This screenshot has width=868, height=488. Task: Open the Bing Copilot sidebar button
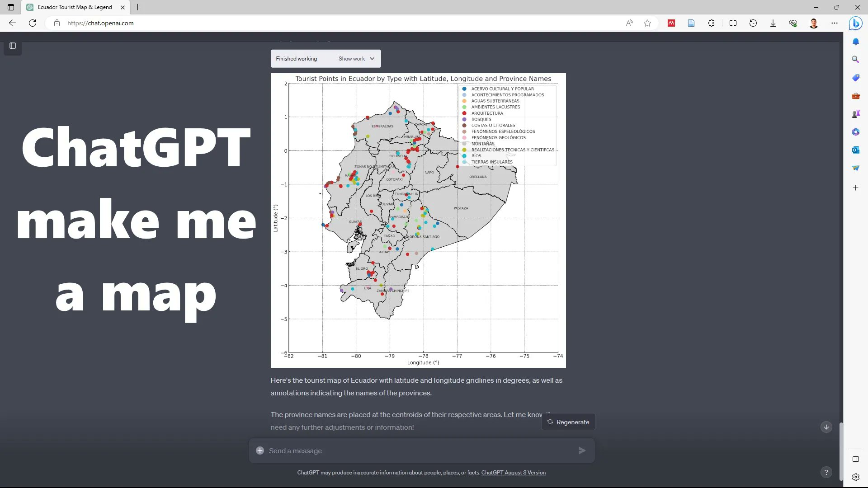[x=855, y=23]
